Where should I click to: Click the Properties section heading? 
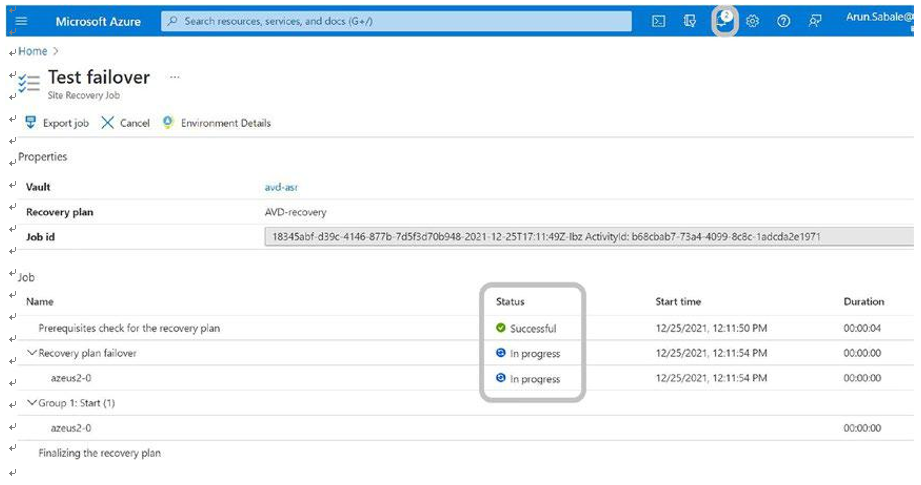click(42, 157)
